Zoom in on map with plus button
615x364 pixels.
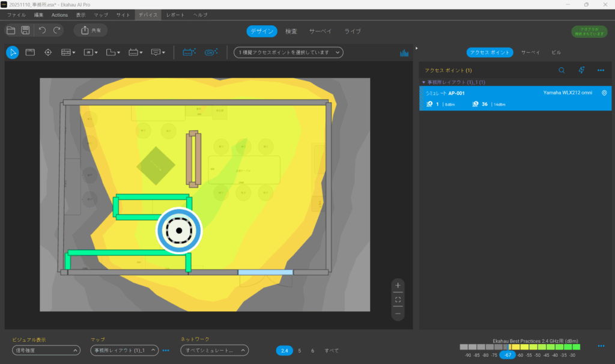(398, 285)
